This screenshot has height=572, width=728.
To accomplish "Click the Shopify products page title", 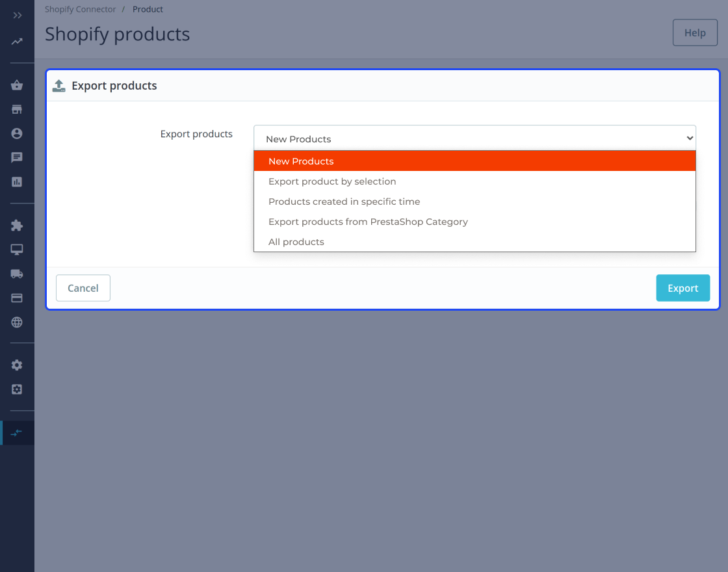I will (118, 34).
